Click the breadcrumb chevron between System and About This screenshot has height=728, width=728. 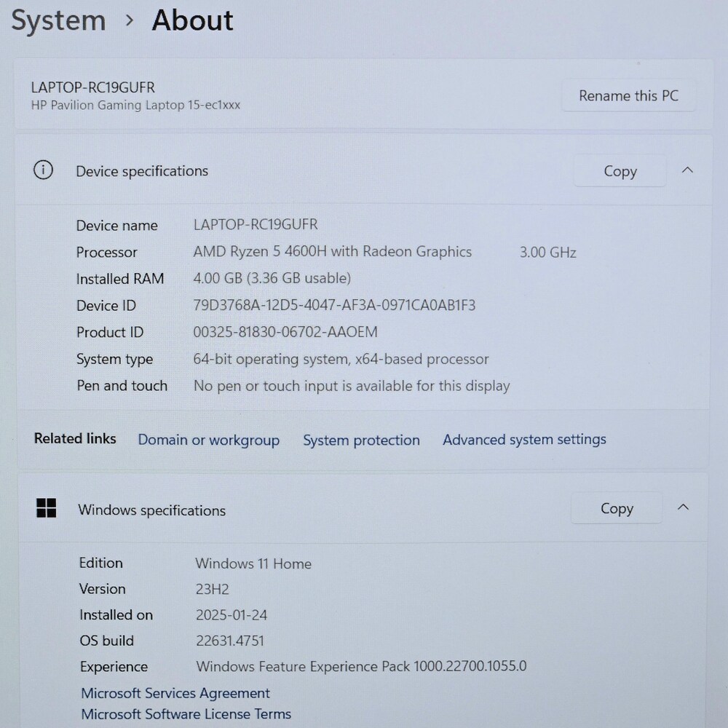click(x=130, y=20)
